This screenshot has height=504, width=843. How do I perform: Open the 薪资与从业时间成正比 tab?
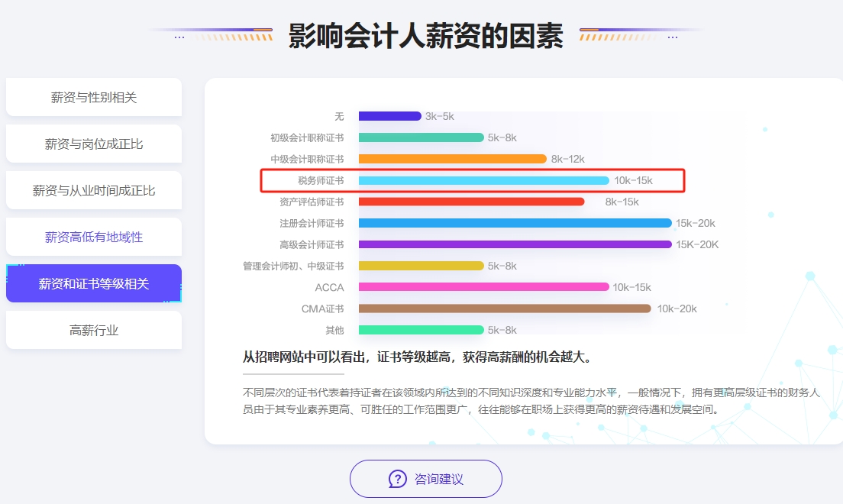94,190
